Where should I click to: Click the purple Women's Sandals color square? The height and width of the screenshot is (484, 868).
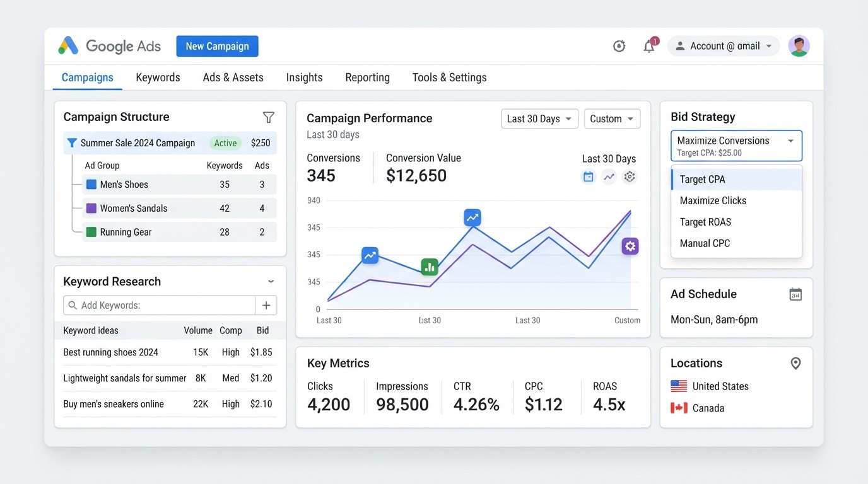pos(91,209)
